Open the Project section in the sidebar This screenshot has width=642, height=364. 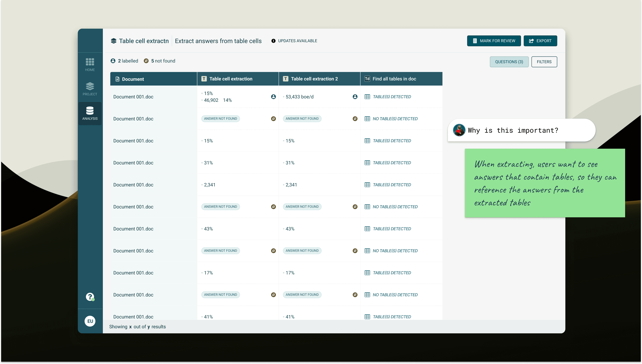(x=90, y=89)
